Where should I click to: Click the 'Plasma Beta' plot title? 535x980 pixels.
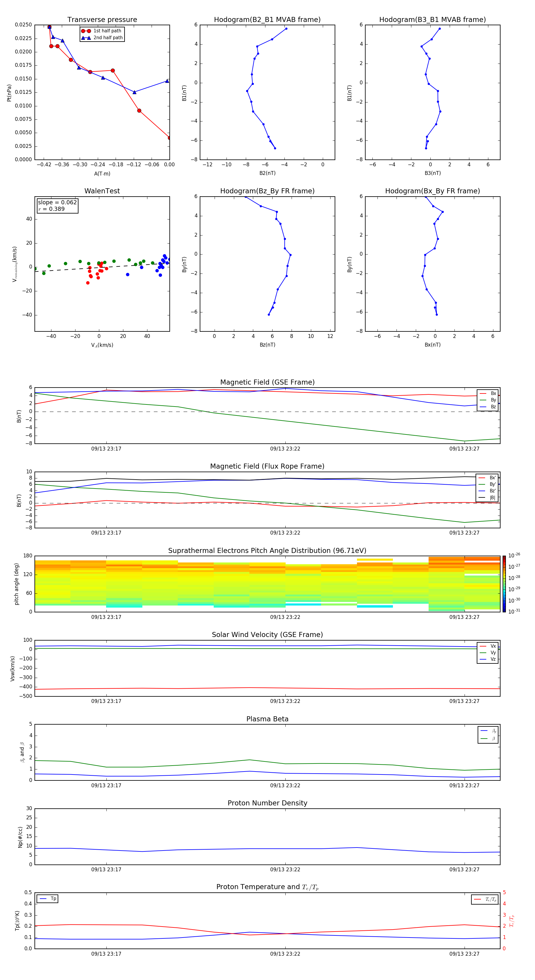267,719
